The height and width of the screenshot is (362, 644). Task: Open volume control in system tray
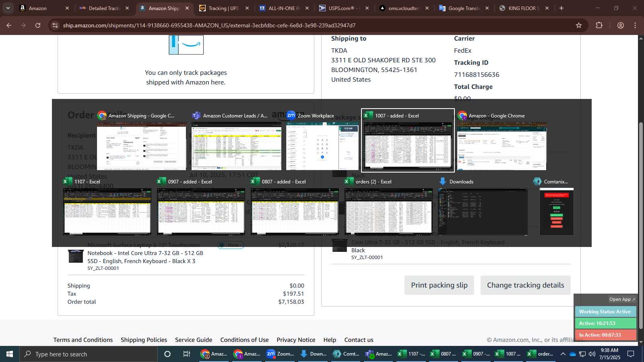click(592, 354)
